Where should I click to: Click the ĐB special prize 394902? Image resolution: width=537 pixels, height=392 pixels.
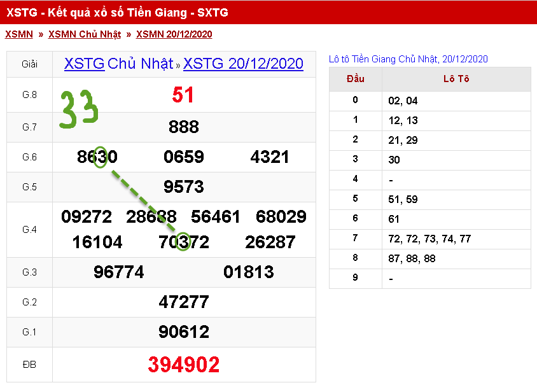click(x=184, y=365)
